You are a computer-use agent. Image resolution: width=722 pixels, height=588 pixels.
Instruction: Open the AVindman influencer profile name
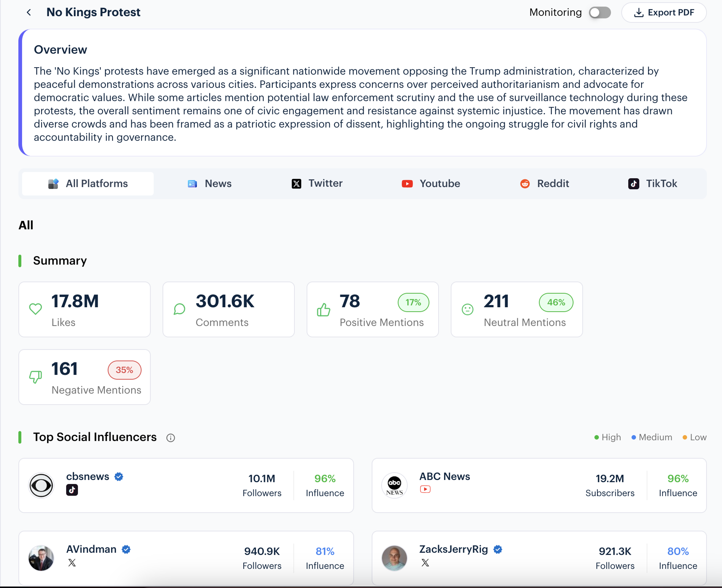click(91, 549)
